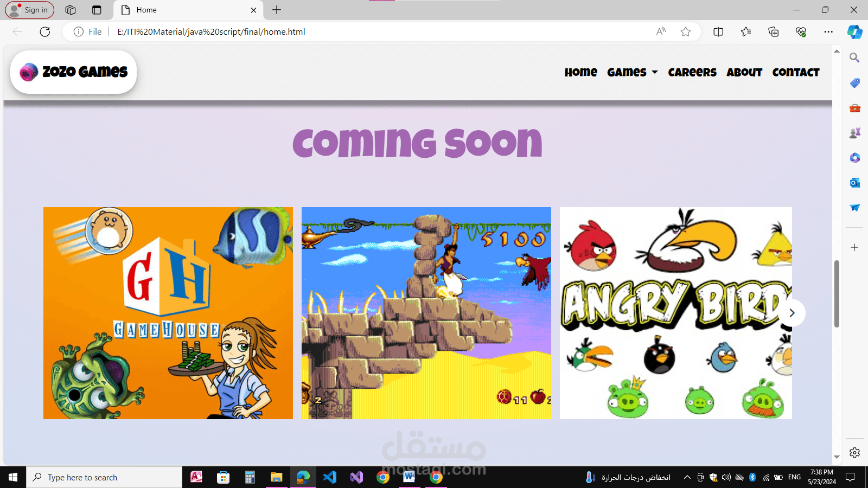The image size is (868, 488).
Task: Click Sign in profile button
Action: [30, 10]
